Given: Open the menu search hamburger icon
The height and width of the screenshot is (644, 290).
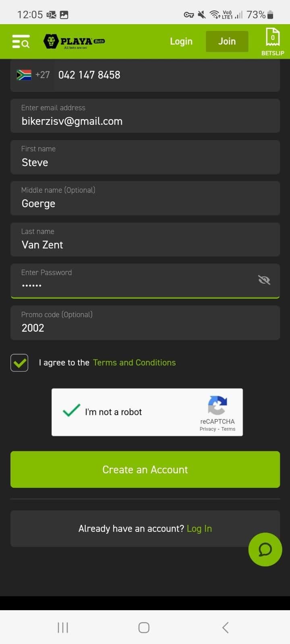Looking at the screenshot, I should pyautogui.click(x=21, y=41).
